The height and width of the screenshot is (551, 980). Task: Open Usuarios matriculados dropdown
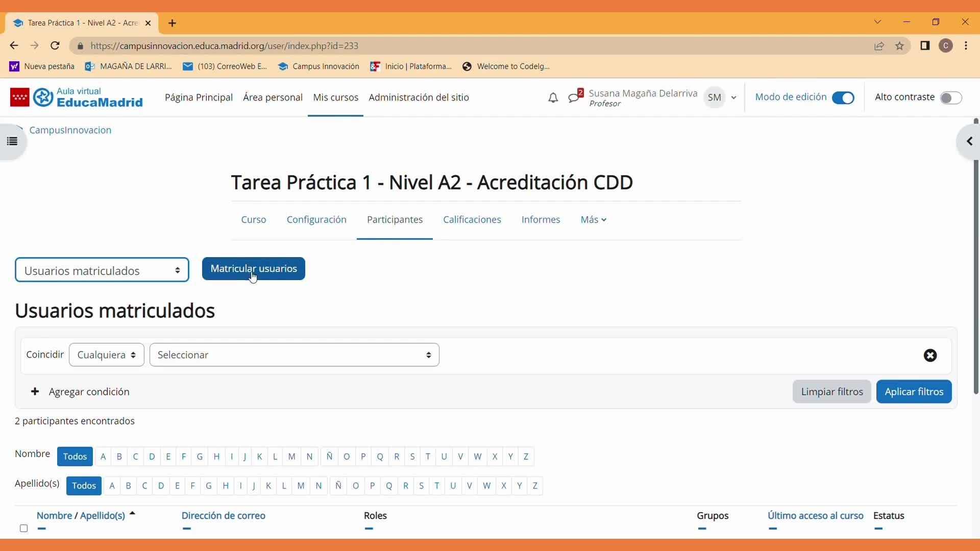102,270
